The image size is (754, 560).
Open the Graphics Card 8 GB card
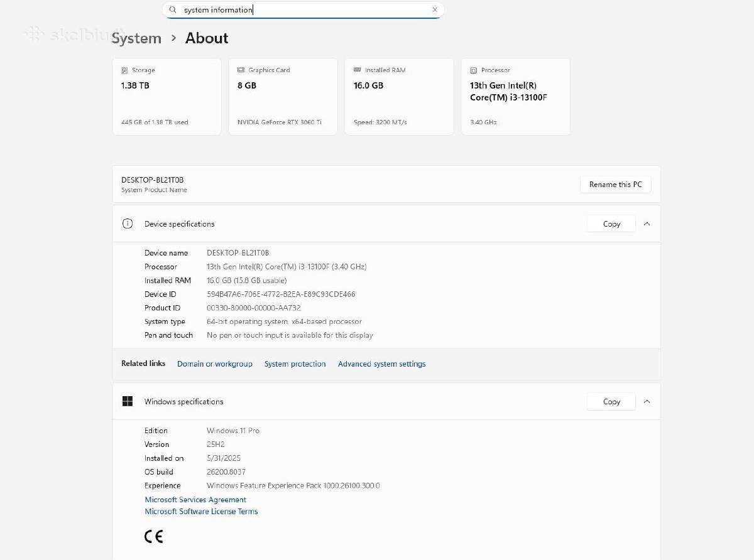pos(283,97)
